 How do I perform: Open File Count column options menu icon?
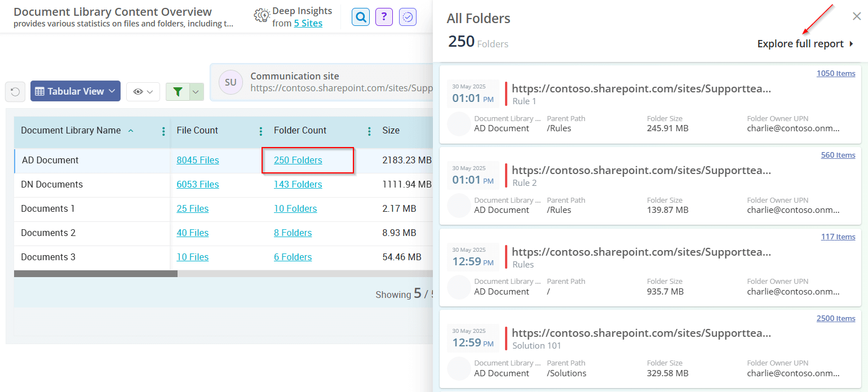(260, 130)
